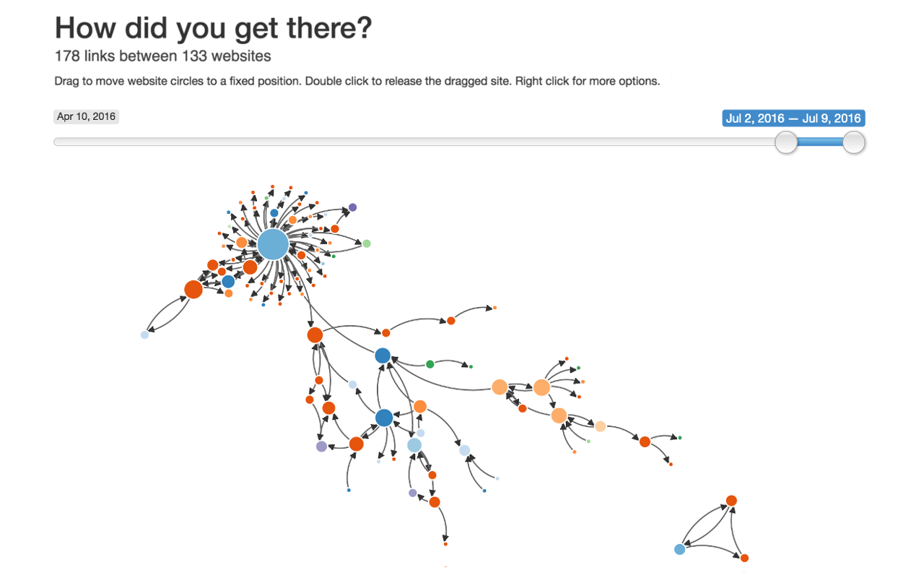The image size is (924, 578).
Task: Select the large red-orange node above the light-blue leaf
Action: click(193, 290)
